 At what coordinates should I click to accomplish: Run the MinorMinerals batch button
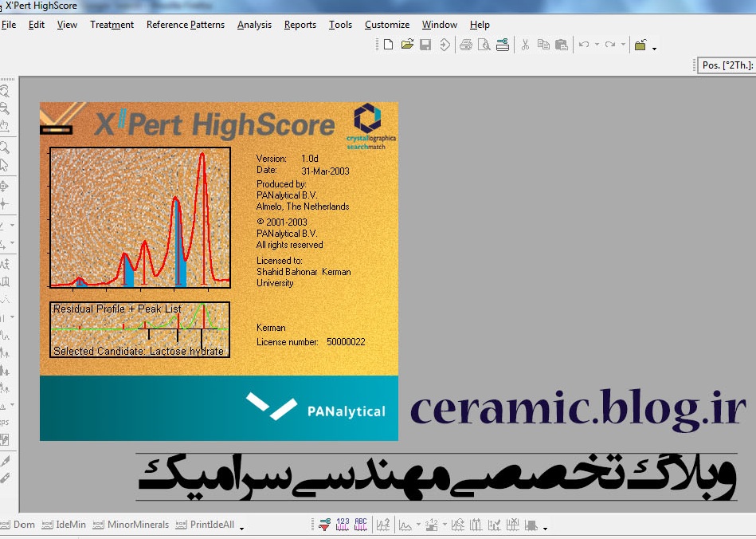[131, 525]
